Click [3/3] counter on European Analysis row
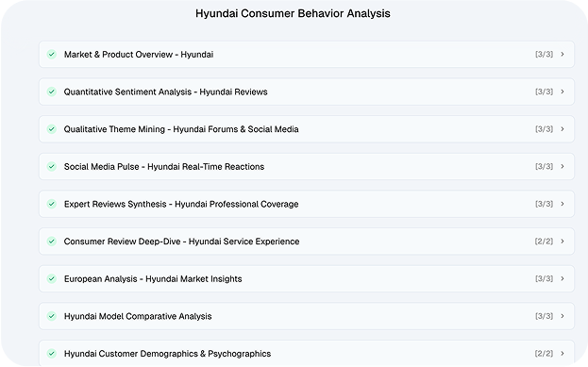Viewport: 588px width, 367px height. pyautogui.click(x=545, y=278)
